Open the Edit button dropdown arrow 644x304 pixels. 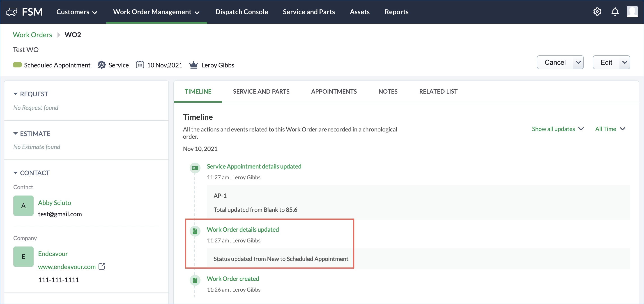tap(625, 62)
